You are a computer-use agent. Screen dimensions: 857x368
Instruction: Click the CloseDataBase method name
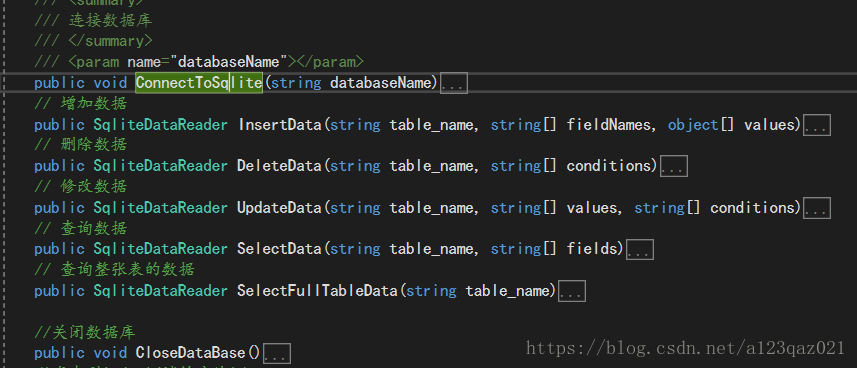[190, 353]
